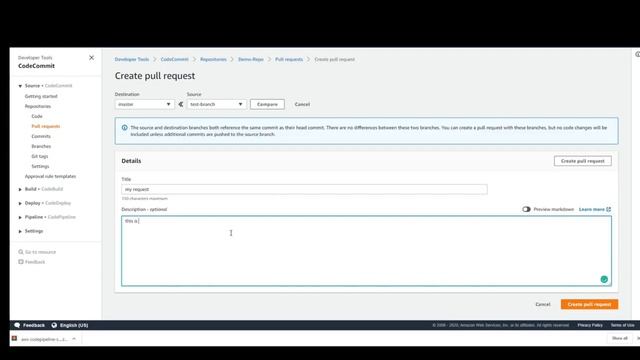This screenshot has width=640, height=360.
Task: Open the download item's chevron menu
Action: click(74, 339)
